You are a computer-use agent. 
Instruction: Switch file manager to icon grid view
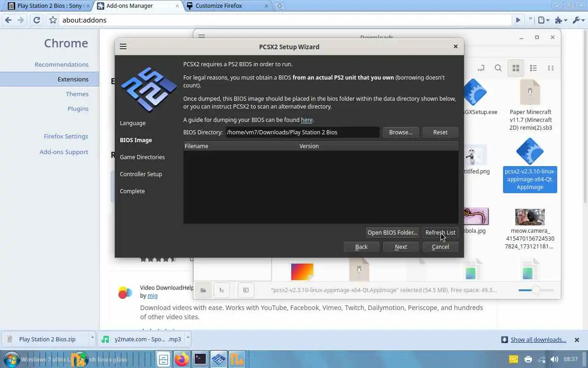tap(516, 68)
